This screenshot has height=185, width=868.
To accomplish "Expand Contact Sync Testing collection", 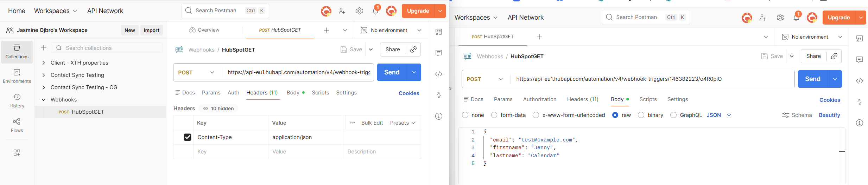I will pyautogui.click(x=44, y=75).
